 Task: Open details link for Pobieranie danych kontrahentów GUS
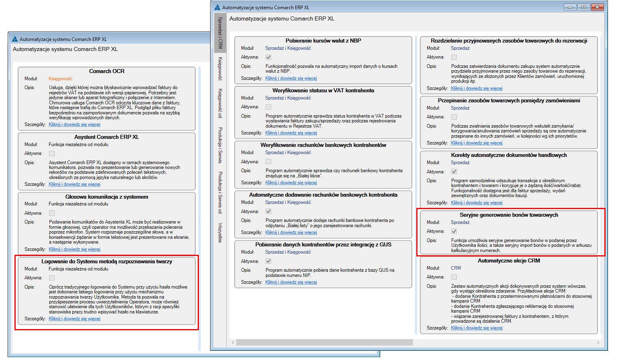coord(291,282)
